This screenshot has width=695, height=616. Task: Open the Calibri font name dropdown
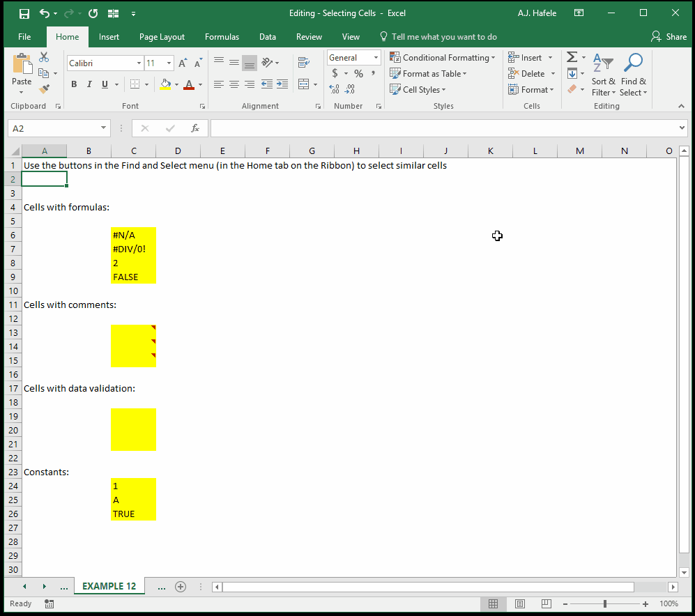point(139,63)
